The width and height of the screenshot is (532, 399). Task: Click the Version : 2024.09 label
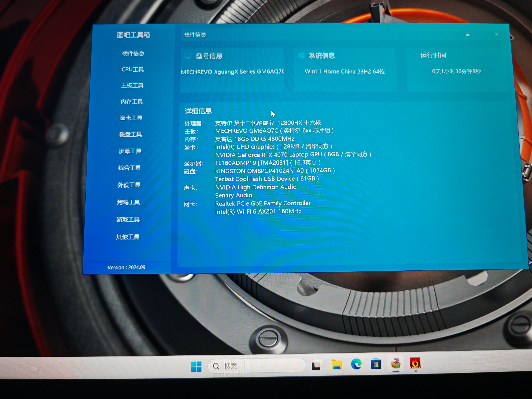pos(126,267)
